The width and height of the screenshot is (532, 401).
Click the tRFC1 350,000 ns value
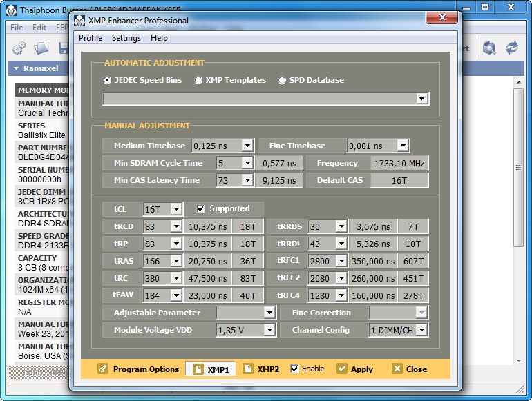pyautogui.click(x=373, y=261)
